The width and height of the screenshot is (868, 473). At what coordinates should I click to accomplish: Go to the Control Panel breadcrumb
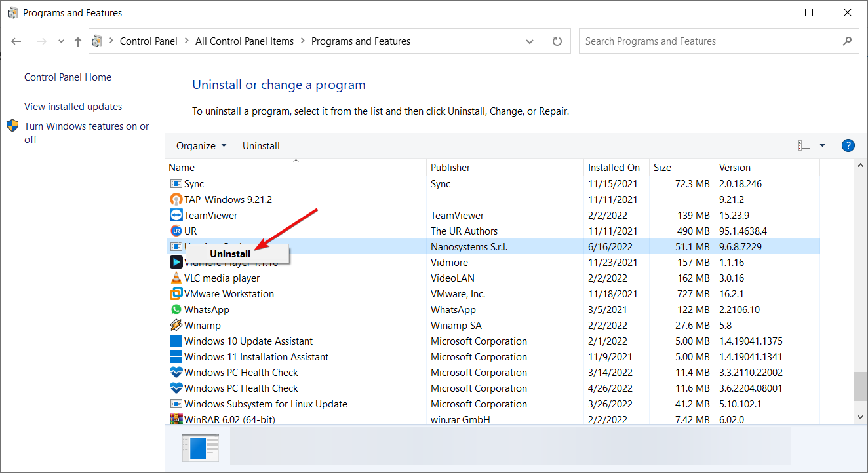(x=149, y=41)
